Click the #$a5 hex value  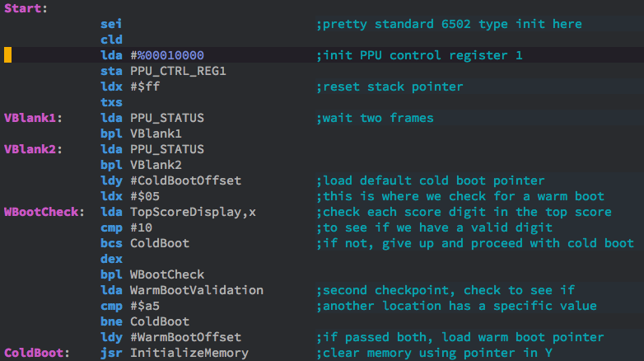(145, 306)
